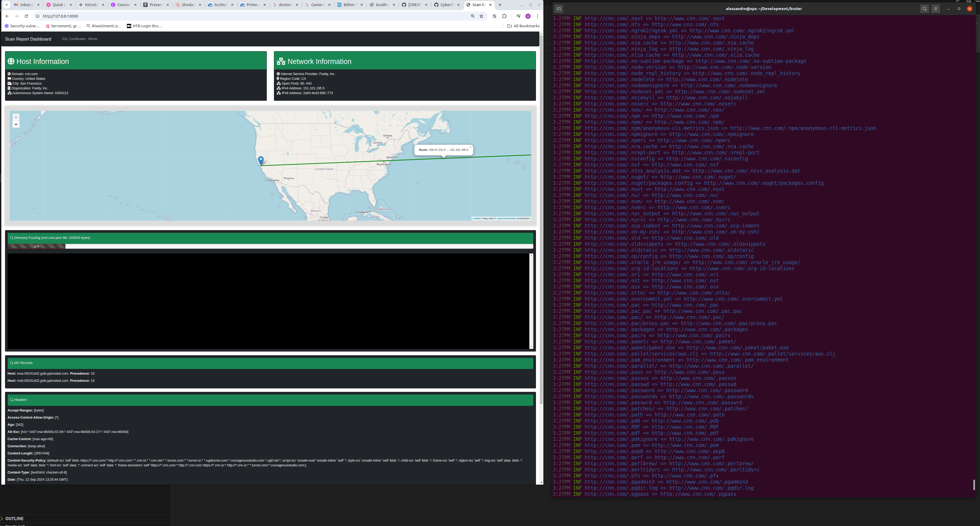Open the terminal hamburger menu
The image size is (980, 526).
936,9
